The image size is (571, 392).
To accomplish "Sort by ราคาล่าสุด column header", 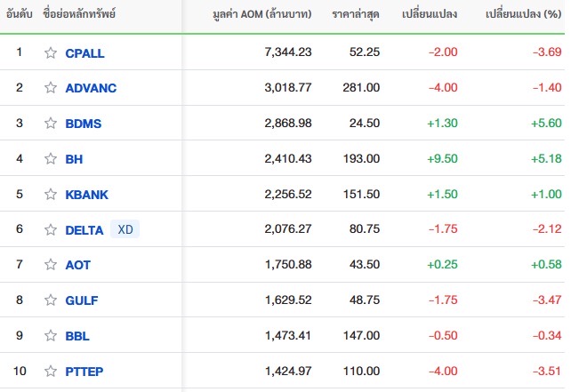I will [356, 14].
